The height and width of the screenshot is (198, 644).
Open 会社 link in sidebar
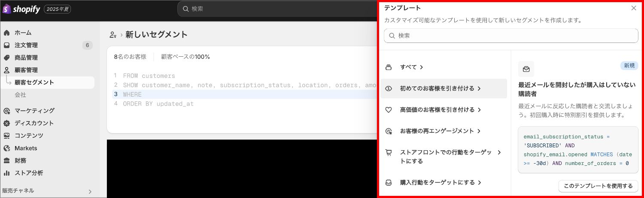[20, 94]
